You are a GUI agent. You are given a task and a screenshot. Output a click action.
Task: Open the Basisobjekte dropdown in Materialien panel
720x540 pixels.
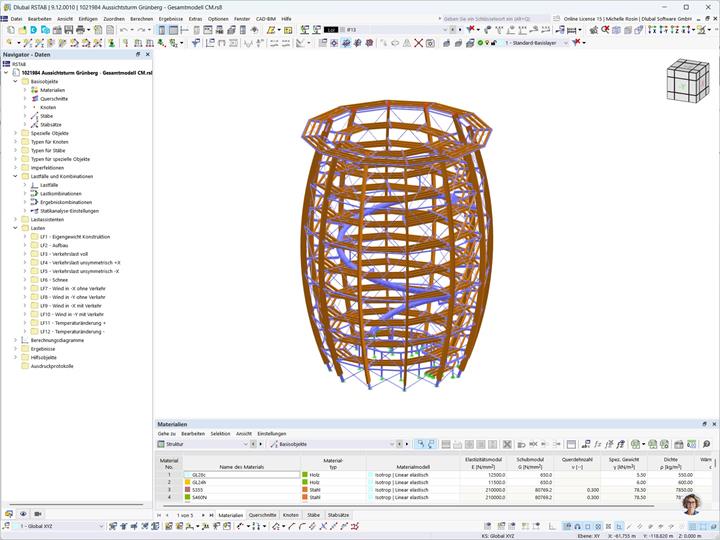click(392, 444)
